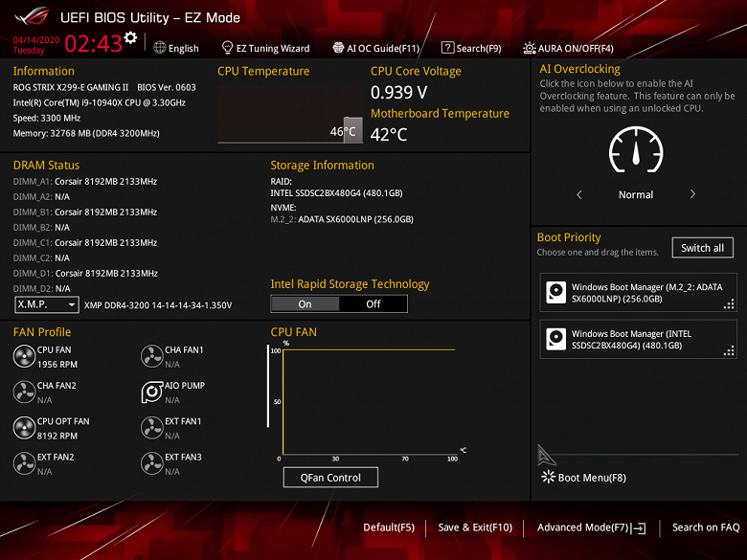Select Windows Boot Manager INTEL boot entry

639,339
